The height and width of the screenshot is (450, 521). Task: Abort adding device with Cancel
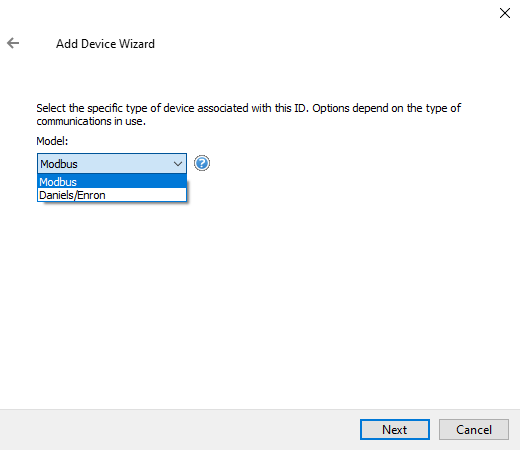(474, 430)
